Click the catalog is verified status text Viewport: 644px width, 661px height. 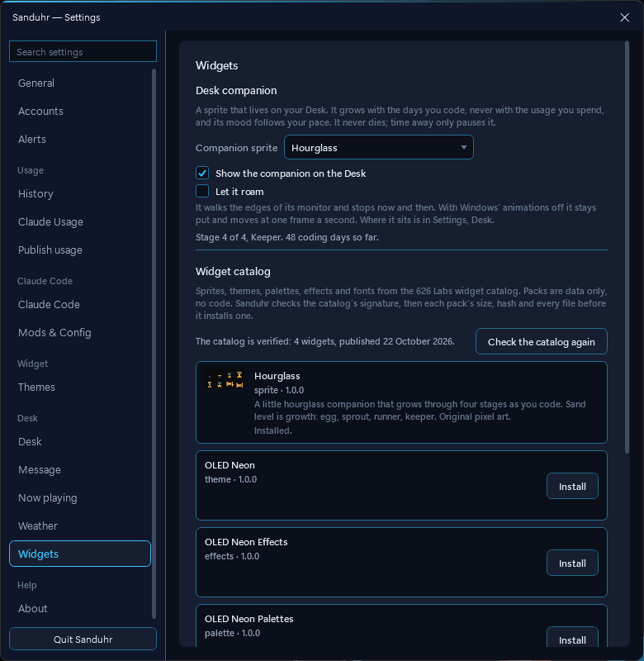click(x=324, y=341)
